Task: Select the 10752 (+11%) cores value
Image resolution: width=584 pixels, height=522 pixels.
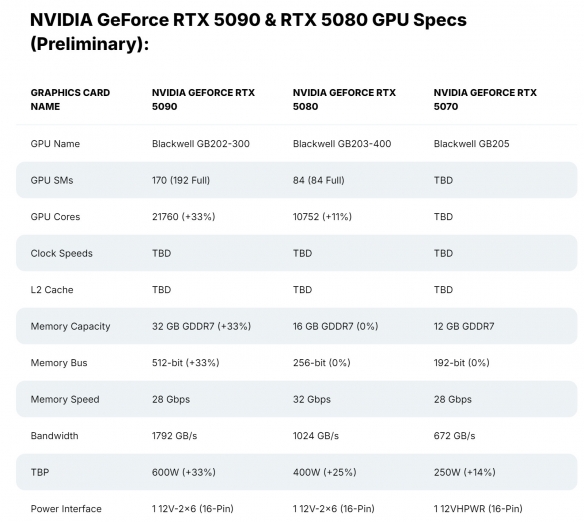Action: (322, 217)
